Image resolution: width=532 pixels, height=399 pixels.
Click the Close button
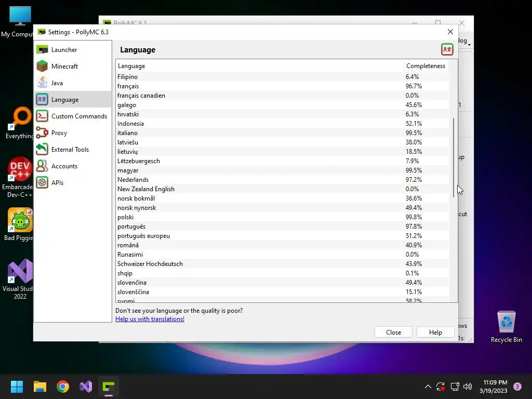point(394,332)
